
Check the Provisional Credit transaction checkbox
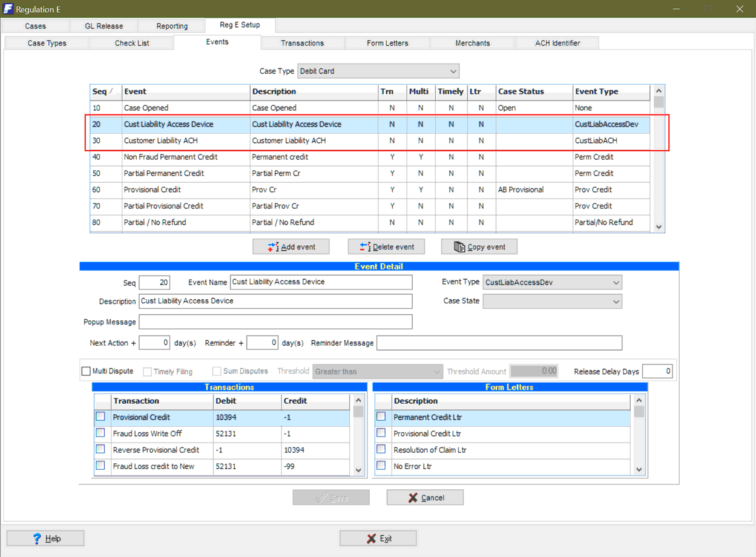pyautogui.click(x=100, y=417)
